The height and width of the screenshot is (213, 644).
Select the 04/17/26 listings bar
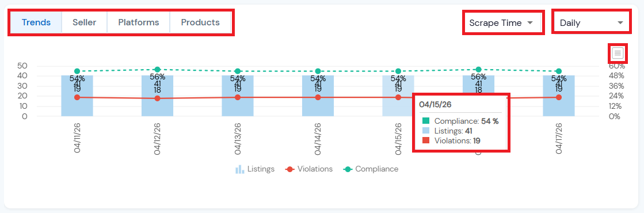559,96
